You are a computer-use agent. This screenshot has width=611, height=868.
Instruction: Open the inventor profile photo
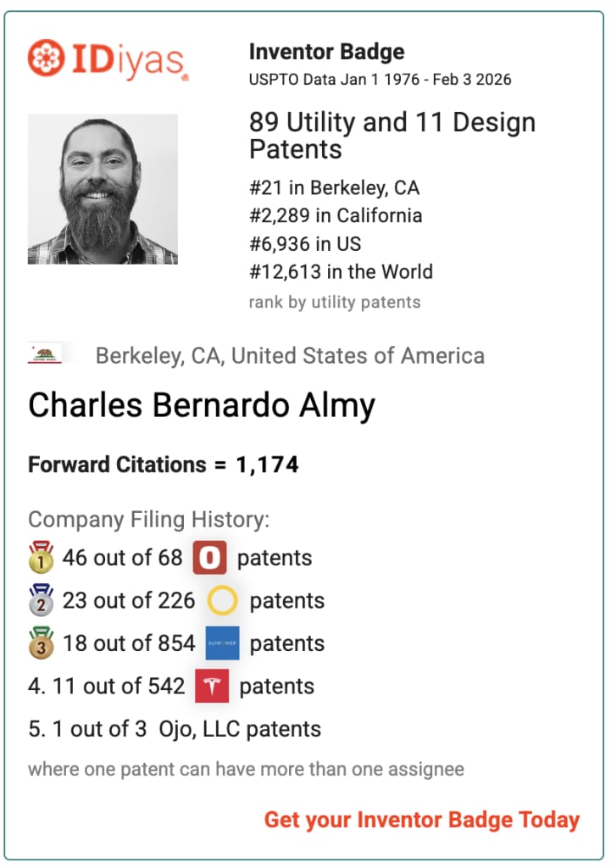[x=103, y=189]
